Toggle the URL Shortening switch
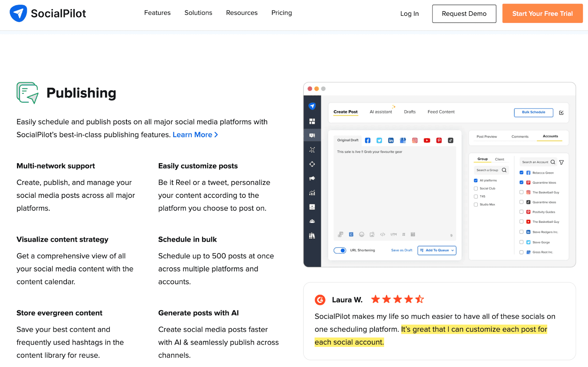Screen dimensions: 588x367 [340, 250]
